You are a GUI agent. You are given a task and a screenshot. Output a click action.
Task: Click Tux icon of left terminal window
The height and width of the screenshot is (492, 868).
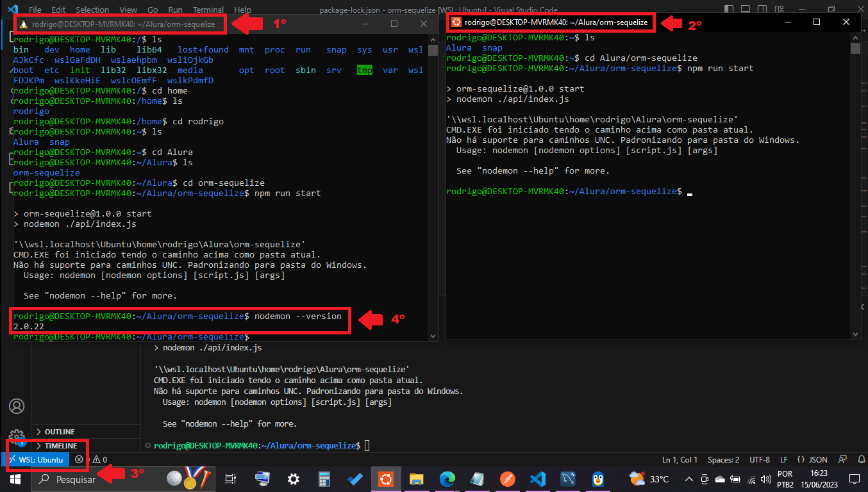24,24
